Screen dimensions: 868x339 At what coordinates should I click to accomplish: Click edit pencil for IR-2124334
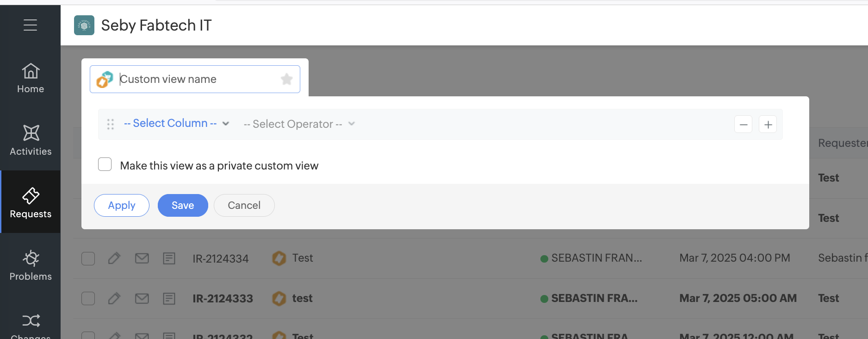pos(114,258)
